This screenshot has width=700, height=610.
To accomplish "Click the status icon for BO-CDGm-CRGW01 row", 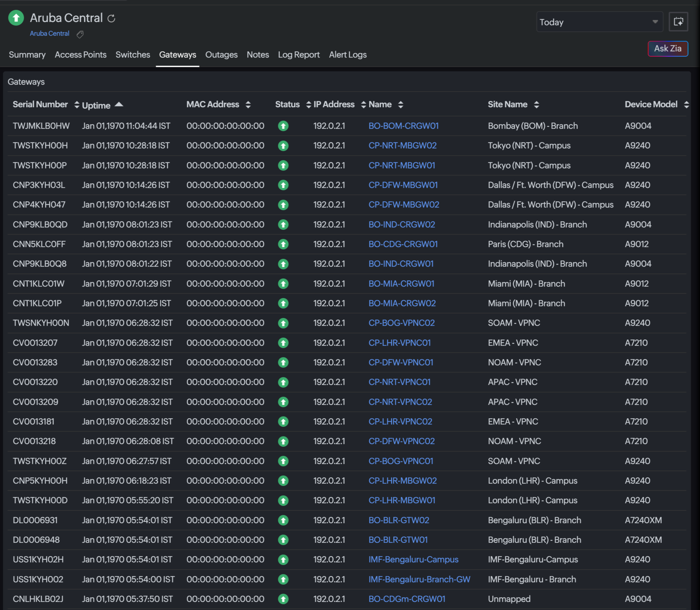I will click(283, 599).
